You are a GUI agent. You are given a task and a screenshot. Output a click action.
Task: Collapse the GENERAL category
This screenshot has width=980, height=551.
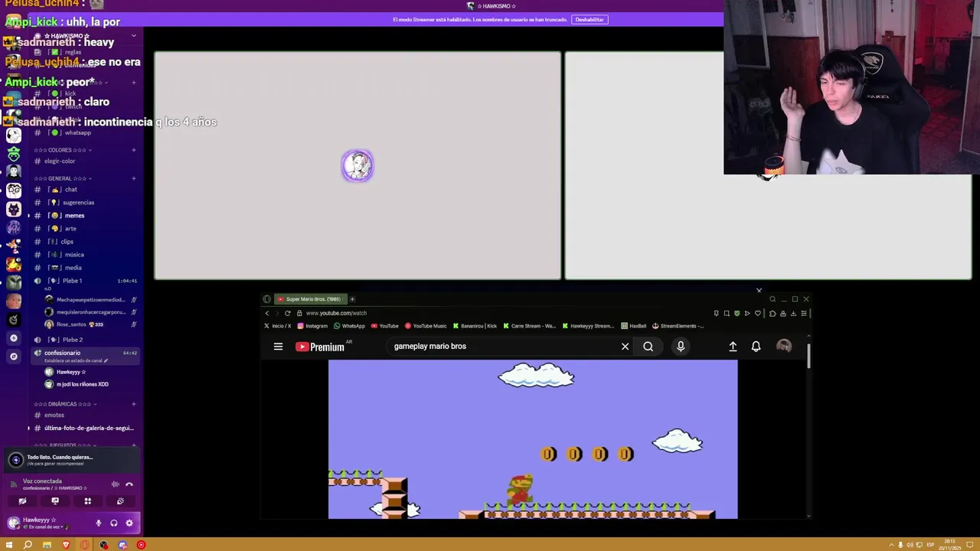coord(63,178)
